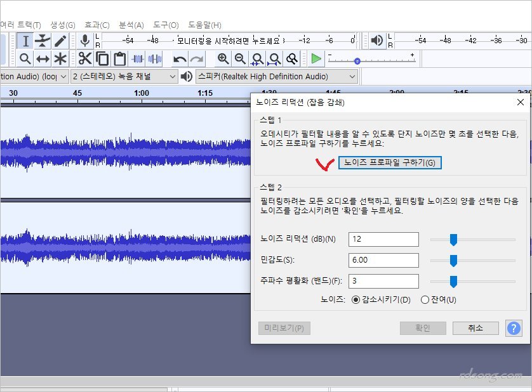Click the green Play-at-speed button
532x392 pixels.
tap(316, 59)
